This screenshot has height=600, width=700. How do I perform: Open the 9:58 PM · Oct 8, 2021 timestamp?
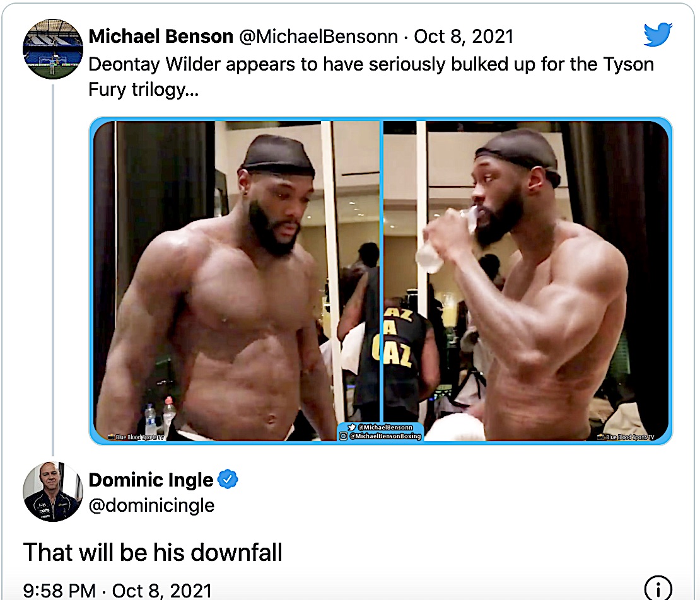coord(117,591)
